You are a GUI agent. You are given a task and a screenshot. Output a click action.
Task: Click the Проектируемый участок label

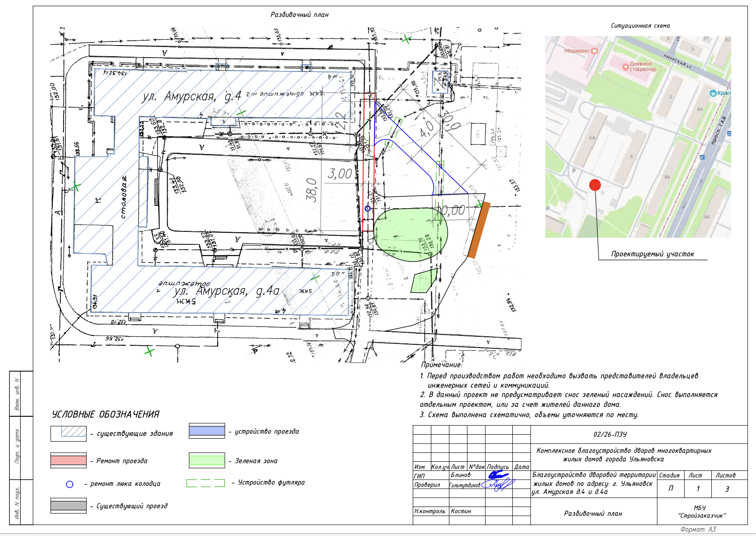coord(652,254)
